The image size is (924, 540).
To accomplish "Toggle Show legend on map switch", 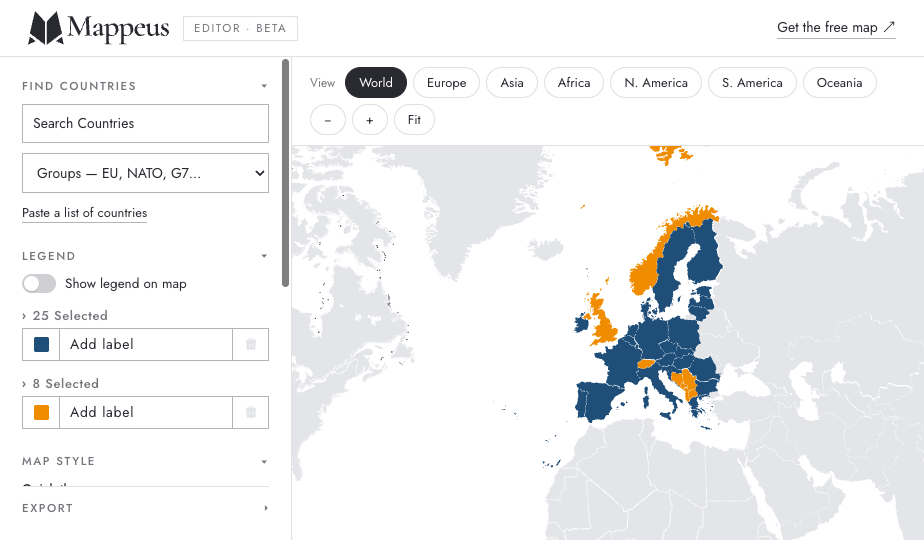I will tap(39, 284).
